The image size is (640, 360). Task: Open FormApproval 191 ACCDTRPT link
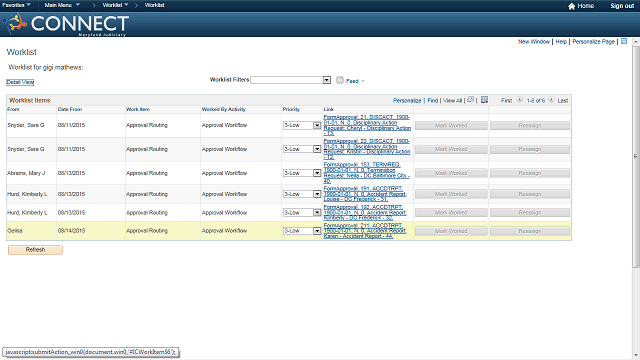pos(365,194)
